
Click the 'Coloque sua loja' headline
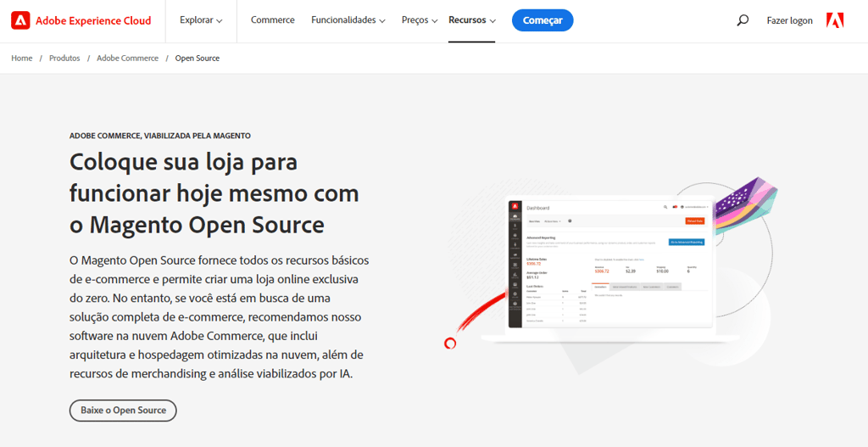214,194
